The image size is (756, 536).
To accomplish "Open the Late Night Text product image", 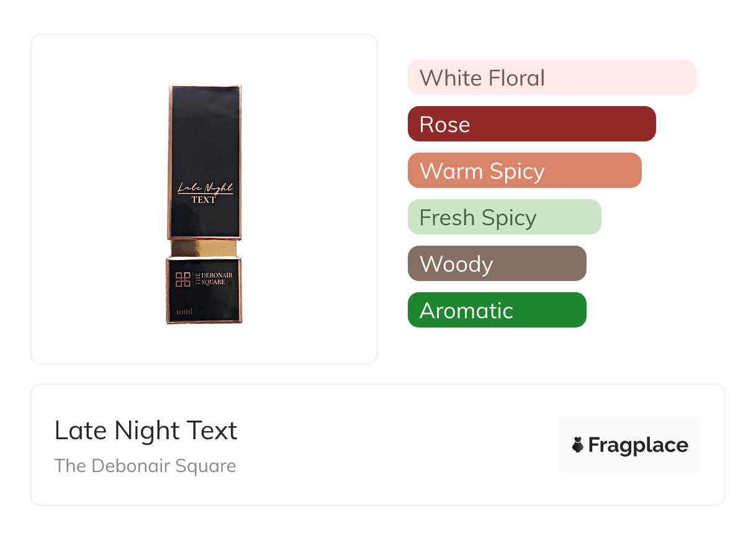I will coord(204,204).
